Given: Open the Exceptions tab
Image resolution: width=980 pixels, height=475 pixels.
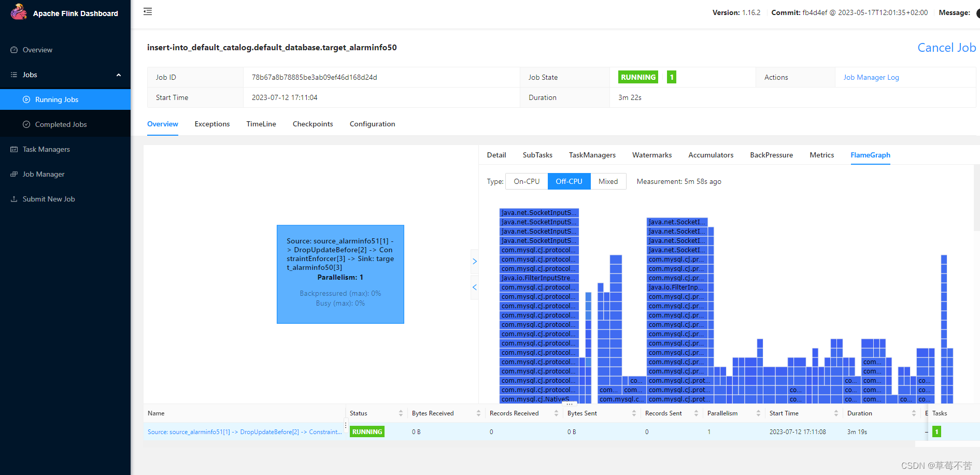Looking at the screenshot, I should (x=212, y=124).
